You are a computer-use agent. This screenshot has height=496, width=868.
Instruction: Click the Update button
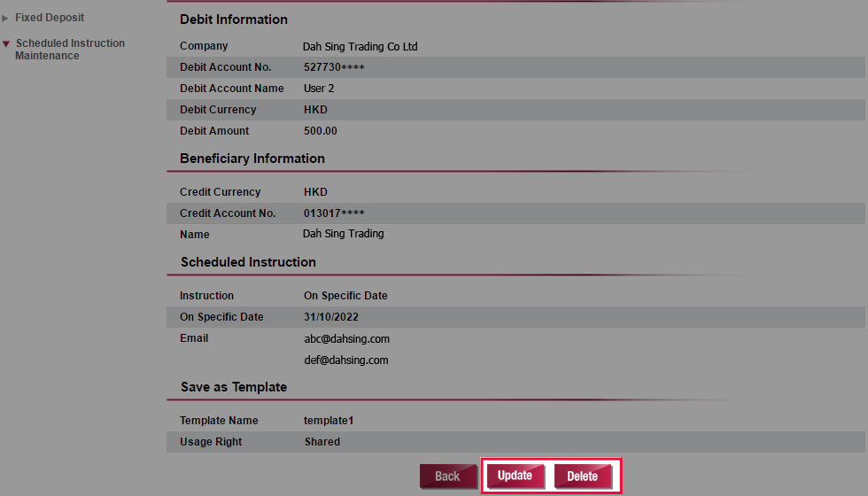click(x=515, y=476)
